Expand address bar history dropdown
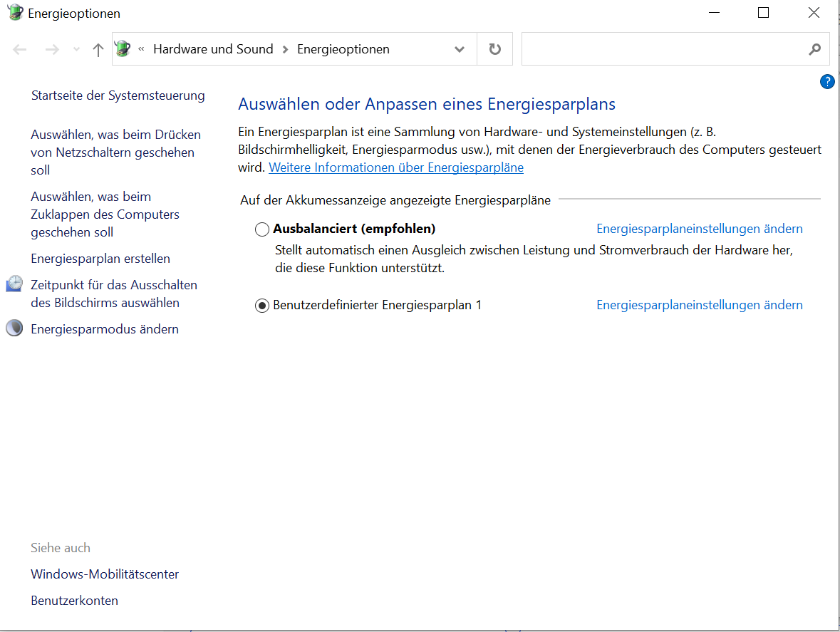 [x=459, y=49]
